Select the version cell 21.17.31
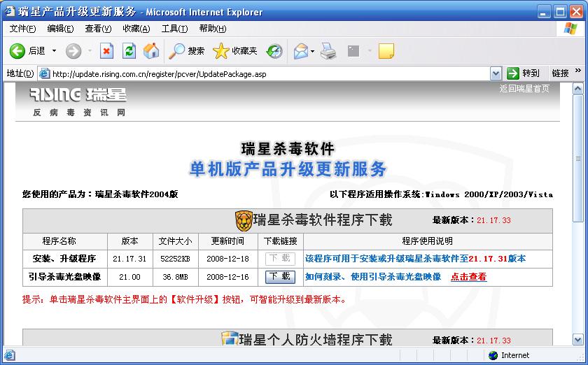This screenshot has height=365, width=588. pos(129,259)
